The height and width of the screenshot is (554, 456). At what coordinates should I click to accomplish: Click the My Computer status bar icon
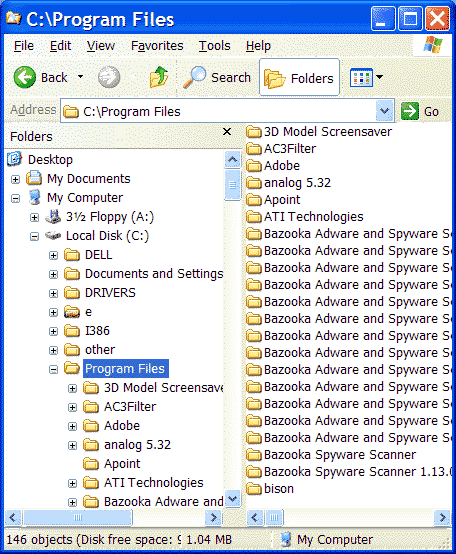pos(286,540)
